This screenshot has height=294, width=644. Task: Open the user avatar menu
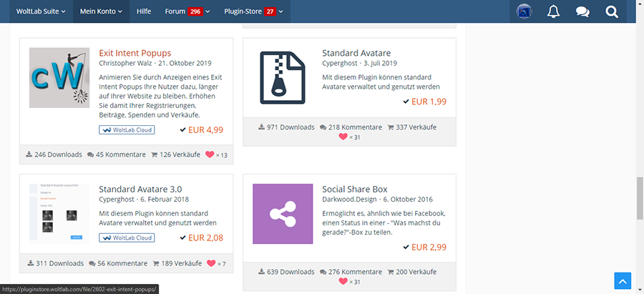(x=524, y=11)
